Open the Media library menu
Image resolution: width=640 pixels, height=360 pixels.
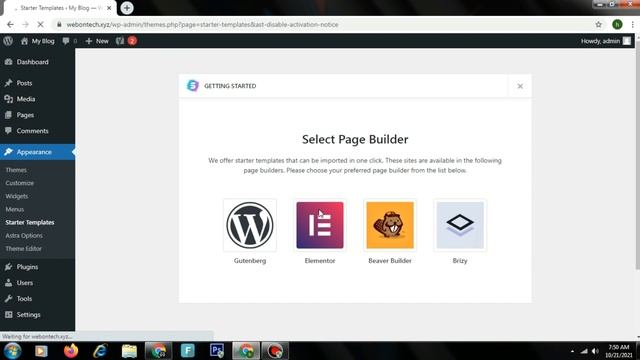pyautogui.click(x=37, y=99)
